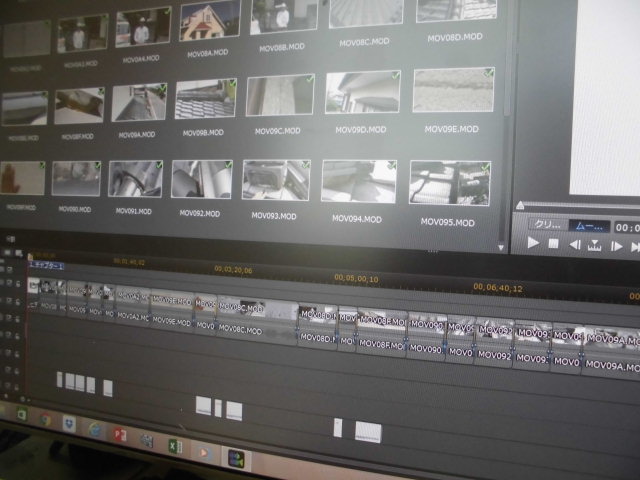
Task: Step back to the previous frame
Action: pyautogui.click(x=575, y=244)
